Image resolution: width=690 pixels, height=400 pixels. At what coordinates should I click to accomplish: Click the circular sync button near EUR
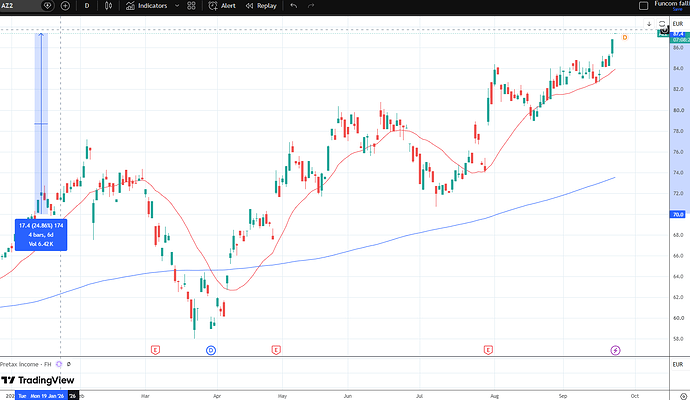[x=662, y=24]
